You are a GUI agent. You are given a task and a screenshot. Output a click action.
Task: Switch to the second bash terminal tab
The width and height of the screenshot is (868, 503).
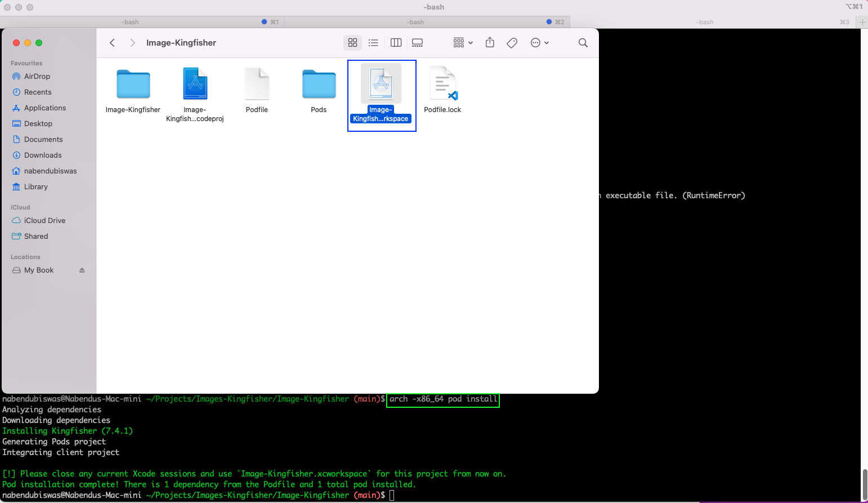click(x=428, y=22)
